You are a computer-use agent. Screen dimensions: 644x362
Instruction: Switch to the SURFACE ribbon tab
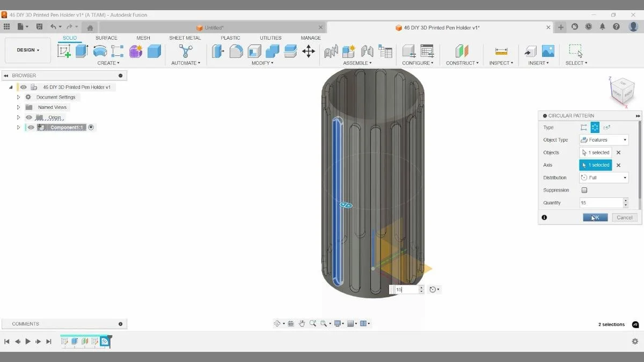point(106,38)
